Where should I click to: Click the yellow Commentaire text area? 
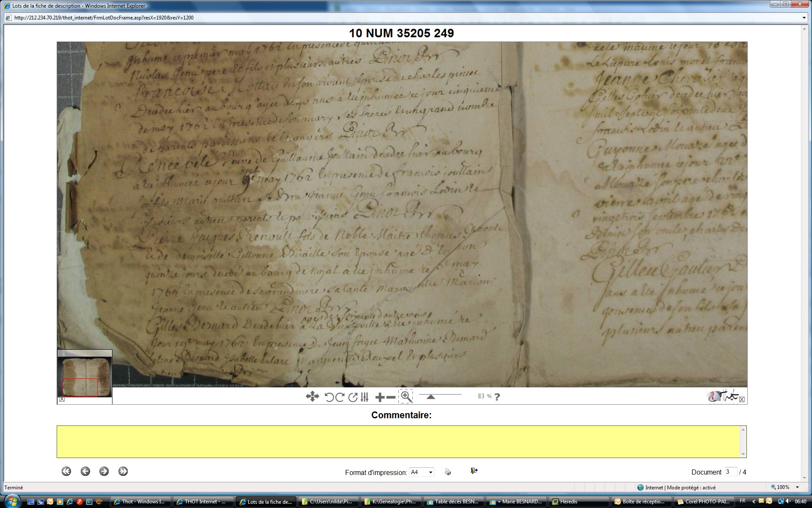point(400,442)
